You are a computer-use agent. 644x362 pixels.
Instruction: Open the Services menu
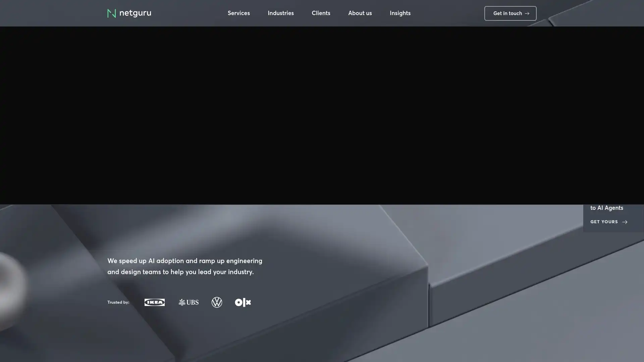point(238,13)
